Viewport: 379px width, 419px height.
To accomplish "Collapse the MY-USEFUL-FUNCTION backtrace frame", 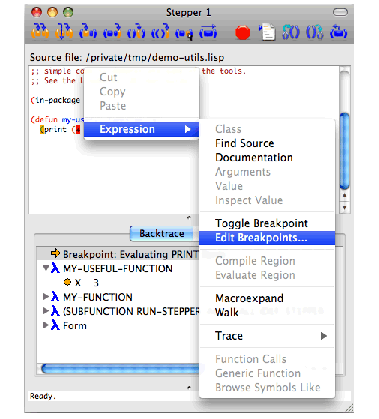I will pos(46,268).
